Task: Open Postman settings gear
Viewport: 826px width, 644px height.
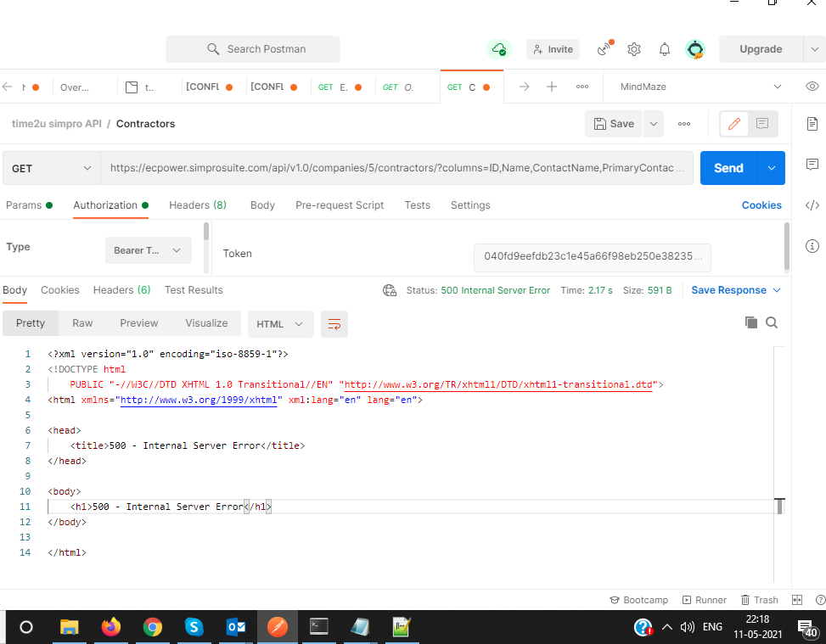Action: [x=634, y=49]
